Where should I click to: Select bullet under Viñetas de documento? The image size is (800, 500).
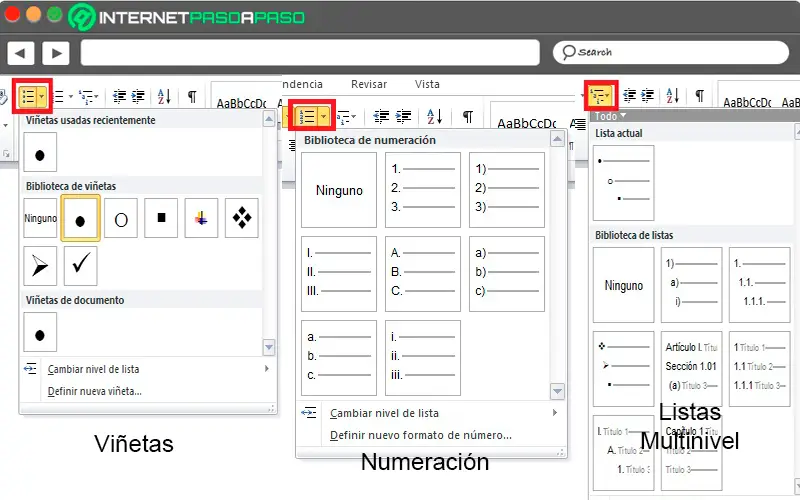pos(40,333)
